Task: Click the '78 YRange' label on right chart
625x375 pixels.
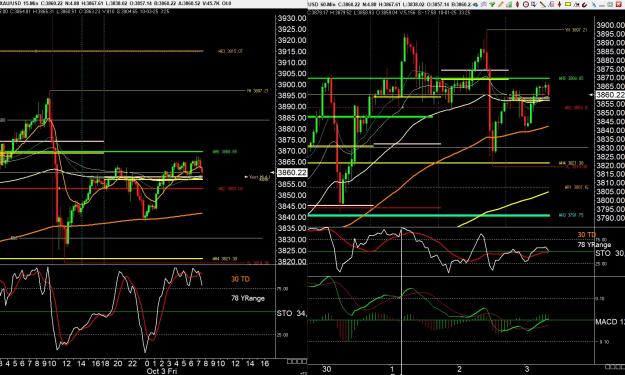Action: [594, 244]
